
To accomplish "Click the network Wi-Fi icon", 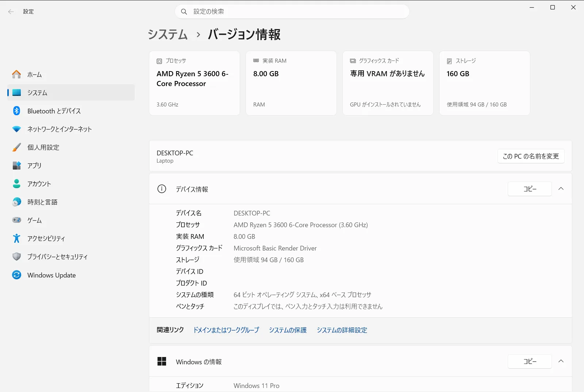I will [16, 129].
